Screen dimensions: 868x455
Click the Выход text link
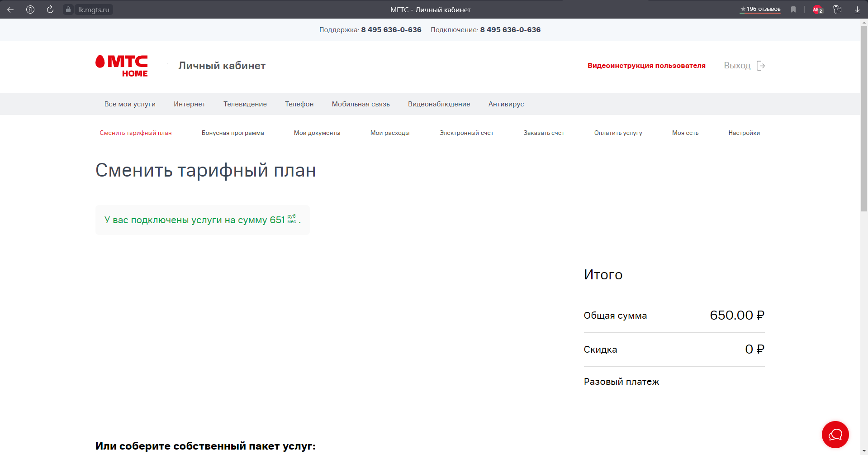pyautogui.click(x=737, y=66)
